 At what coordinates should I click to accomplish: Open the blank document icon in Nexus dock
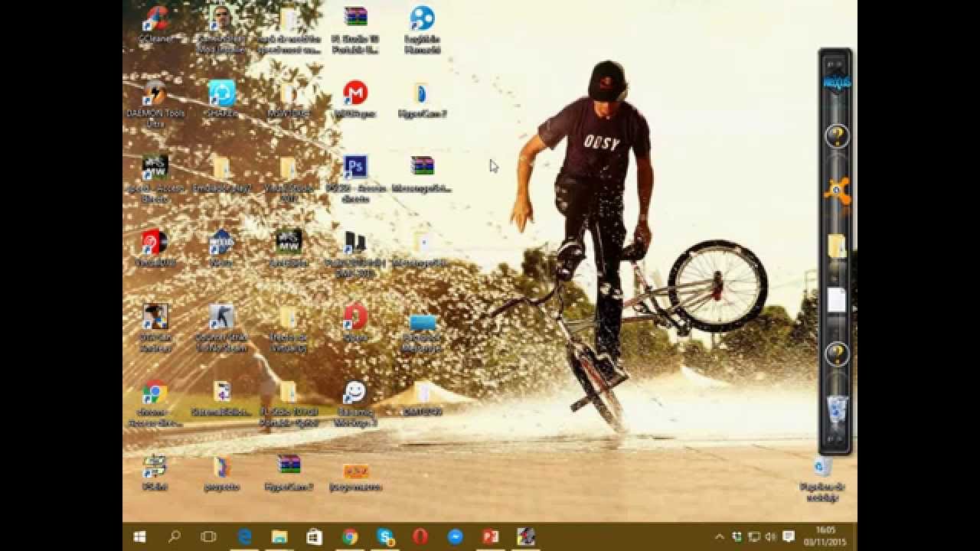(x=837, y=300)
